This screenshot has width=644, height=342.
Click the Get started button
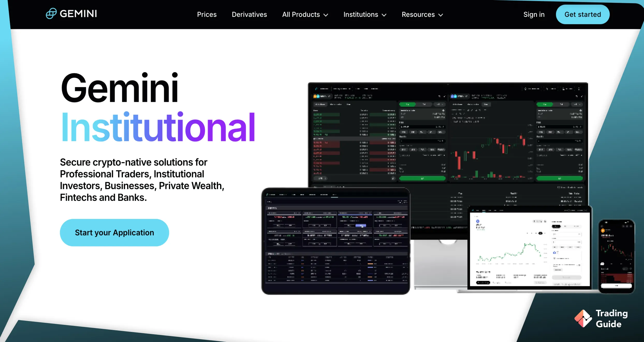point(582,15)
